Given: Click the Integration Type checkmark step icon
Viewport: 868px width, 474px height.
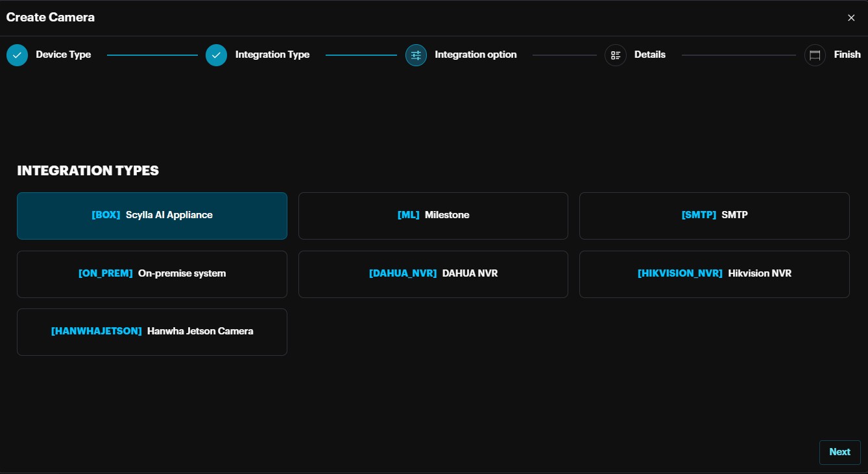Looking at the screenshot, I should [x=216, y=55].
